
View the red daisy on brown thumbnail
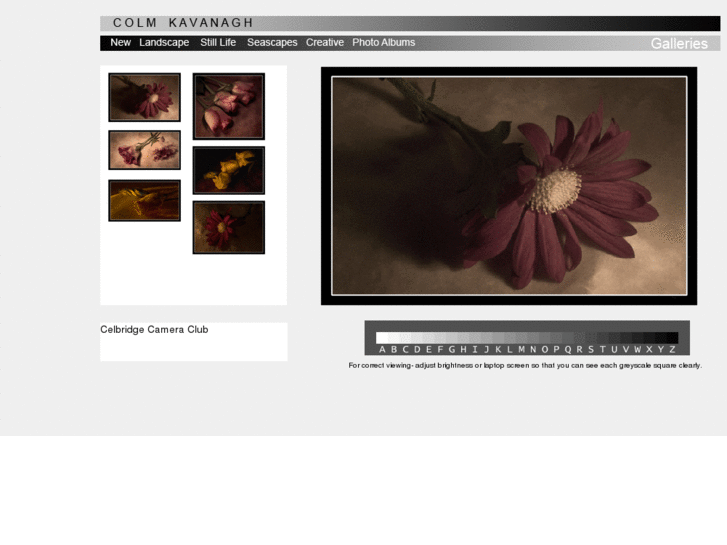pyautogui.click(x=229, y=227)
